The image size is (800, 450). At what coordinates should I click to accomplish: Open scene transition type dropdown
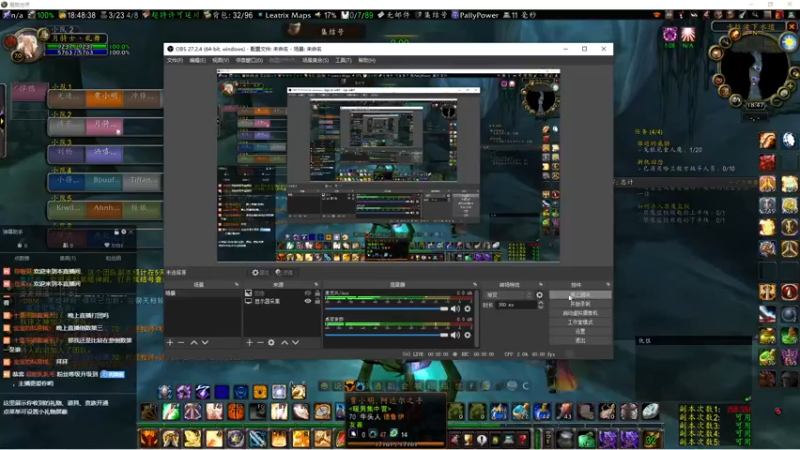[x=509, y=295]
